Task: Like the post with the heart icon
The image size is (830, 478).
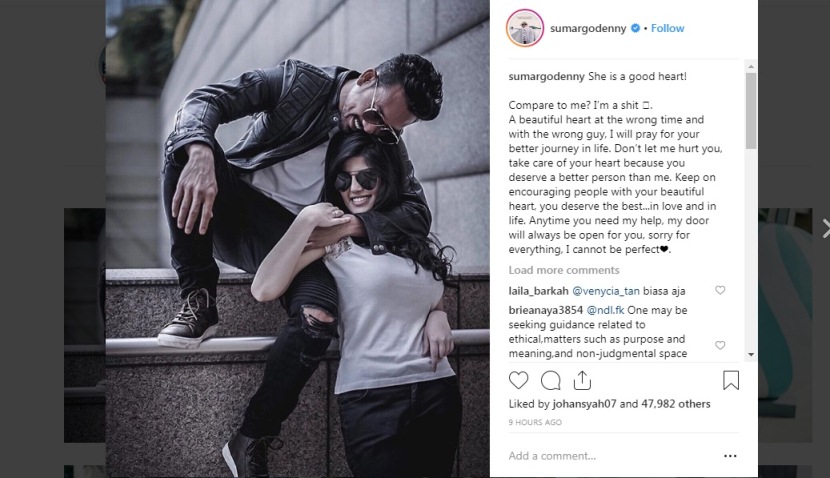Action: (x=518, y=380)
